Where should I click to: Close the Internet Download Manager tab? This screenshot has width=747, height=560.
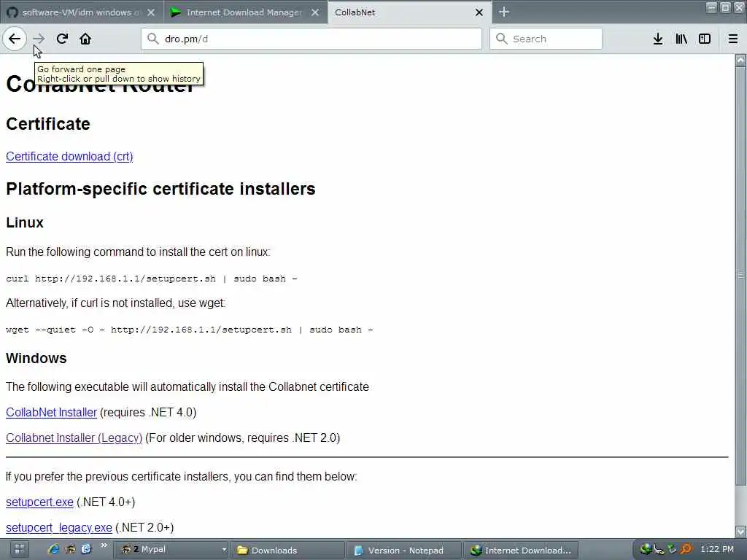click(315, 12)
